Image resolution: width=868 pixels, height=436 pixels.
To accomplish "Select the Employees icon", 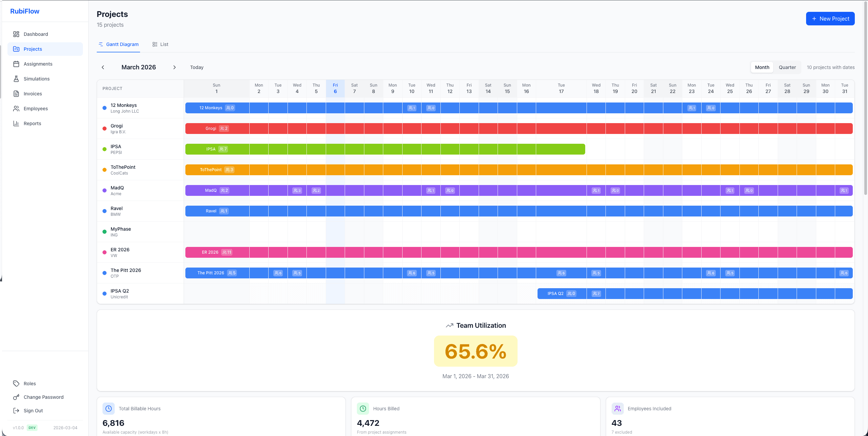I will pyautogui.click(x=16, y=109).
